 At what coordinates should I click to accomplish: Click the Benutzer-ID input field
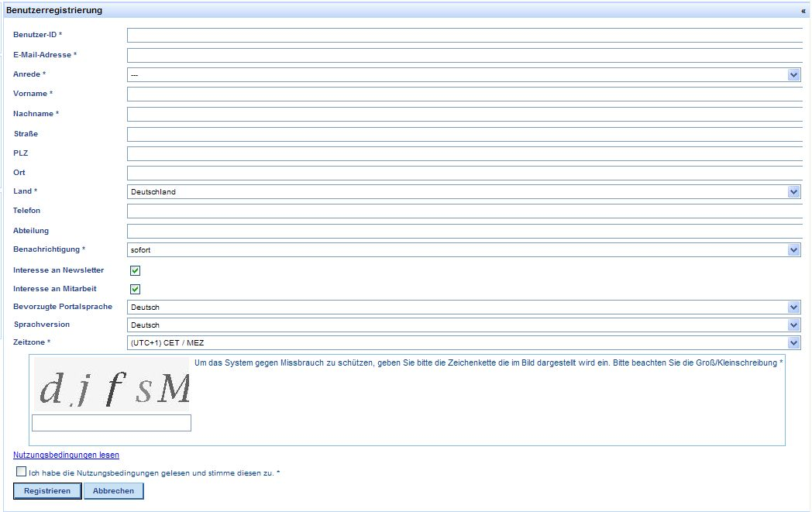pos(463,36)
